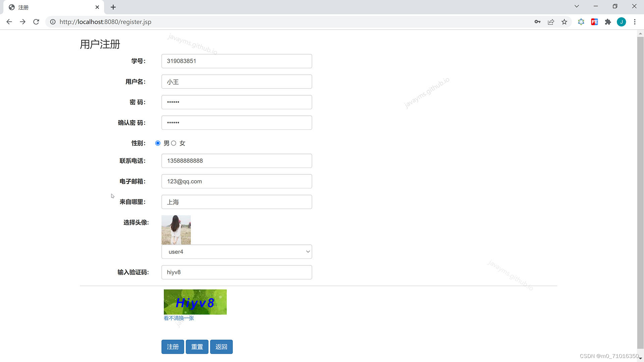
Task: Select the 女 gender radio button
Action: click(174, 143)
